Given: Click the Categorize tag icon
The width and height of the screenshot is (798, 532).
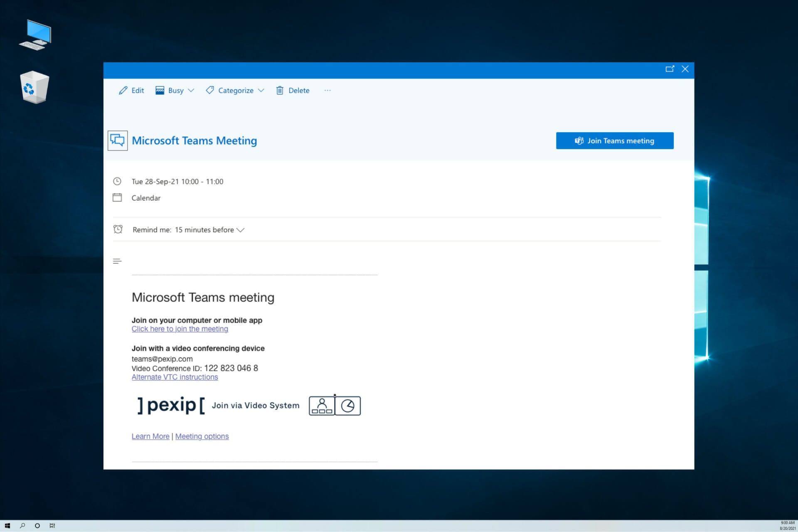Looking at the screenshot, I should (210, 90).
